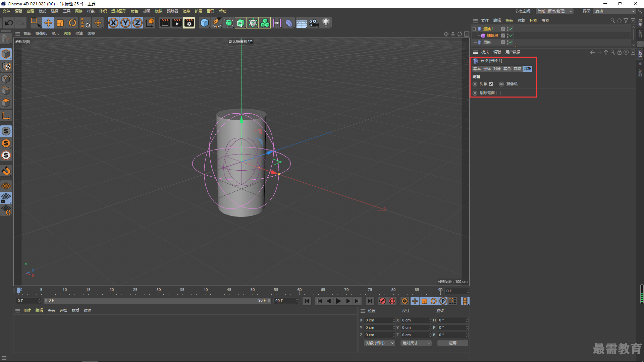Screen dimensions: 644x362
Task: Click the position X field stepper arrows
Action: point(394,320)
